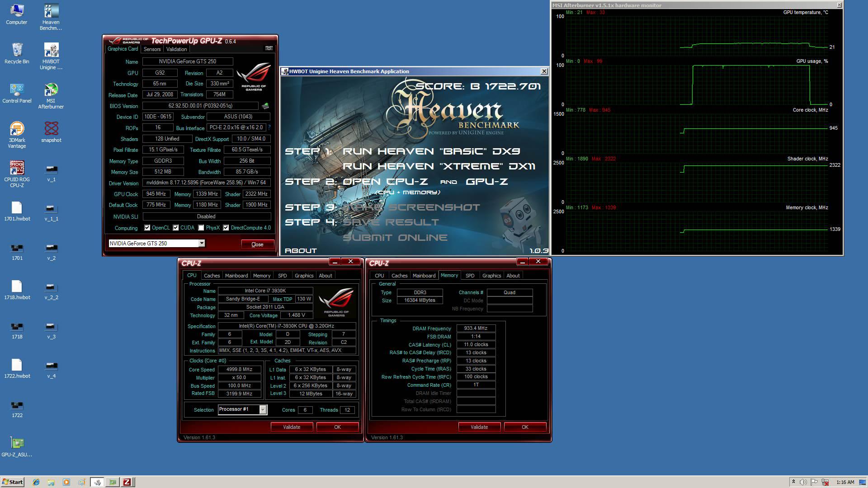
Task: Toggle the CUDA checkbox
Action: pos(175,228)
